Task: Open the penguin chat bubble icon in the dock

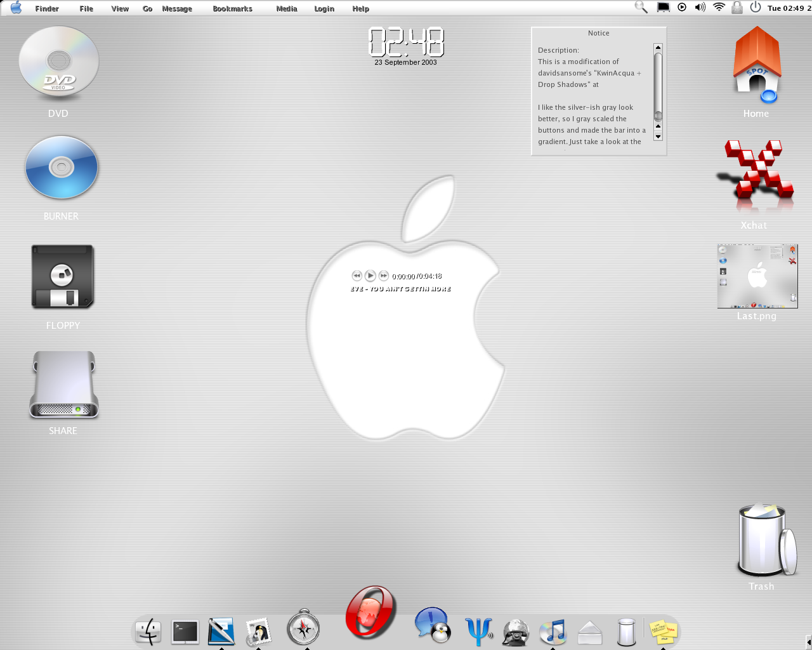Action: coord(433,625)
